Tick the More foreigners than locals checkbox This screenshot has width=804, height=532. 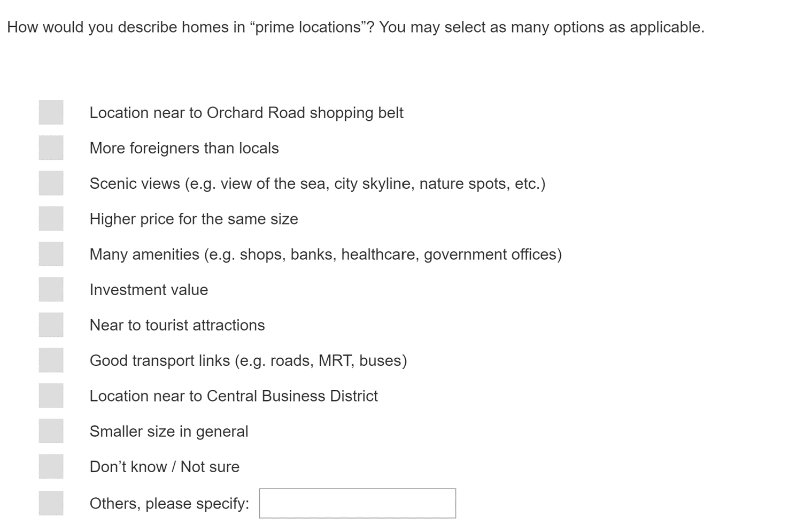(x=51, y=148)
